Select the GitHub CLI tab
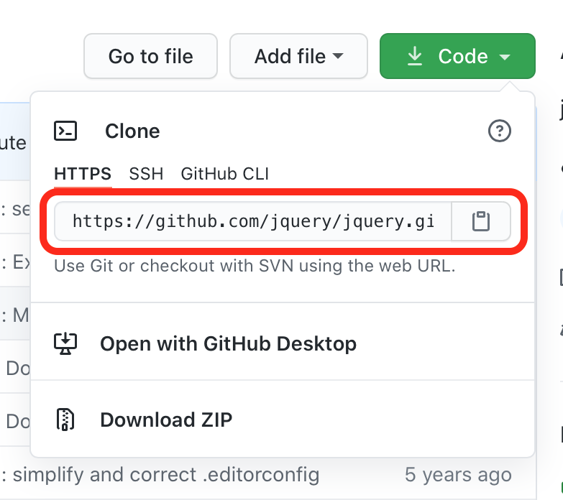 pos(225,174)
